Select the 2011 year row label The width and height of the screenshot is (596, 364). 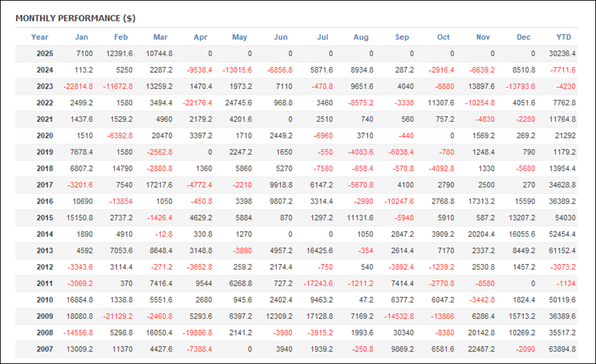click(x=45, y=283)
